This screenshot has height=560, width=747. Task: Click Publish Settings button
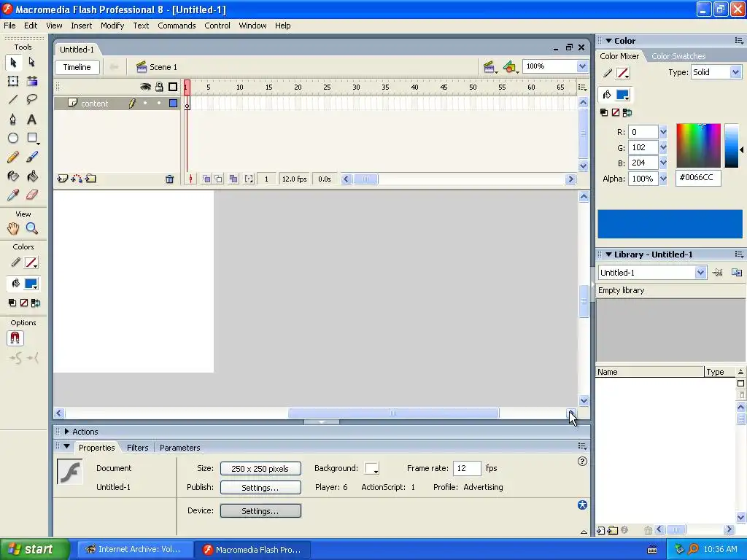(x=260, y=488)
